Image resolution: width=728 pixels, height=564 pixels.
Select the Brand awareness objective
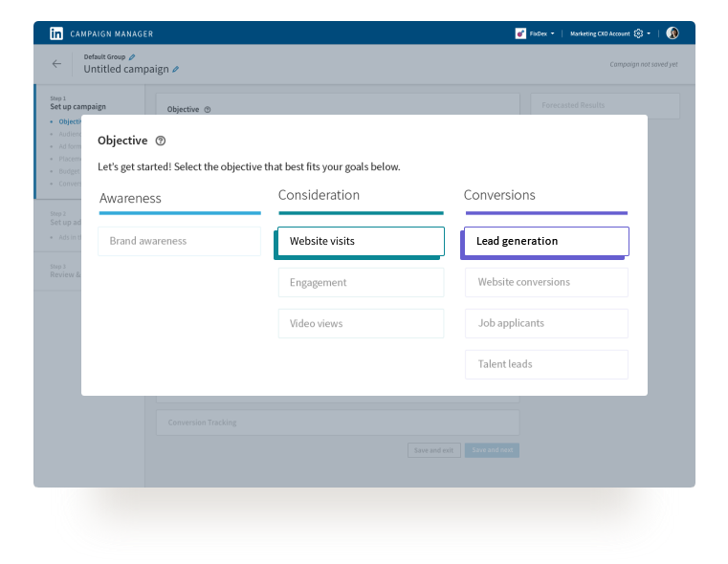pos(179,241)
